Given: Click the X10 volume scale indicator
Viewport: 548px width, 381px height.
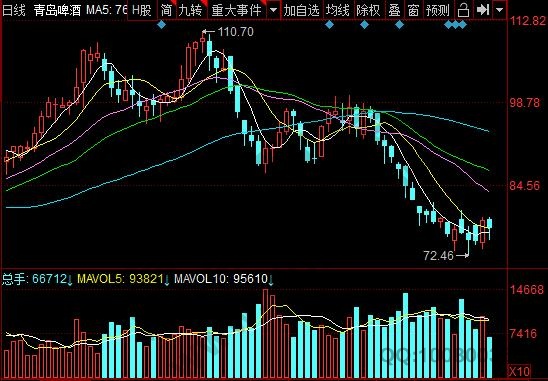Looking at the screenshot, I should (x=519, y=371).
